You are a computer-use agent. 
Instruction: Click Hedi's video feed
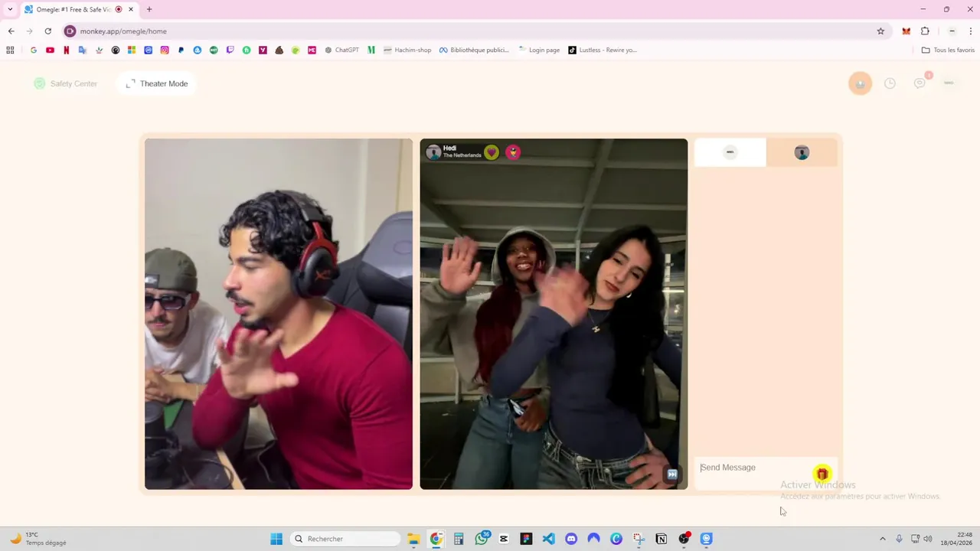click(x=554, y=314)
